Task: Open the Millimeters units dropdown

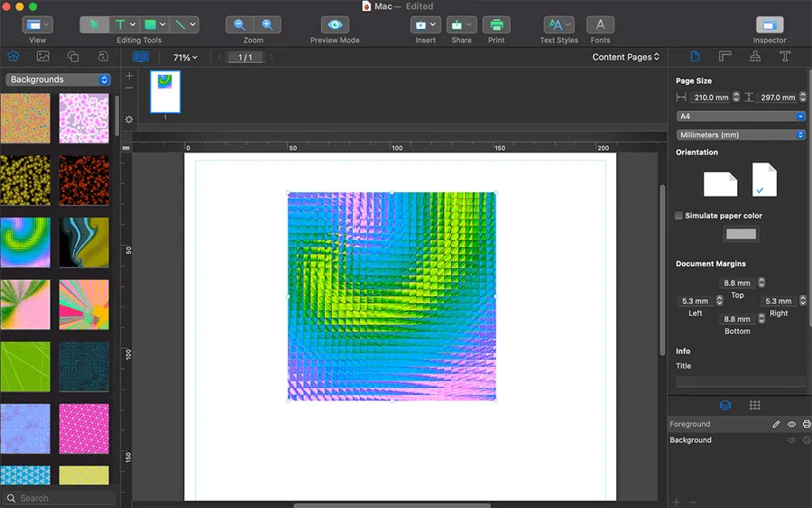Action: point(740,135)
